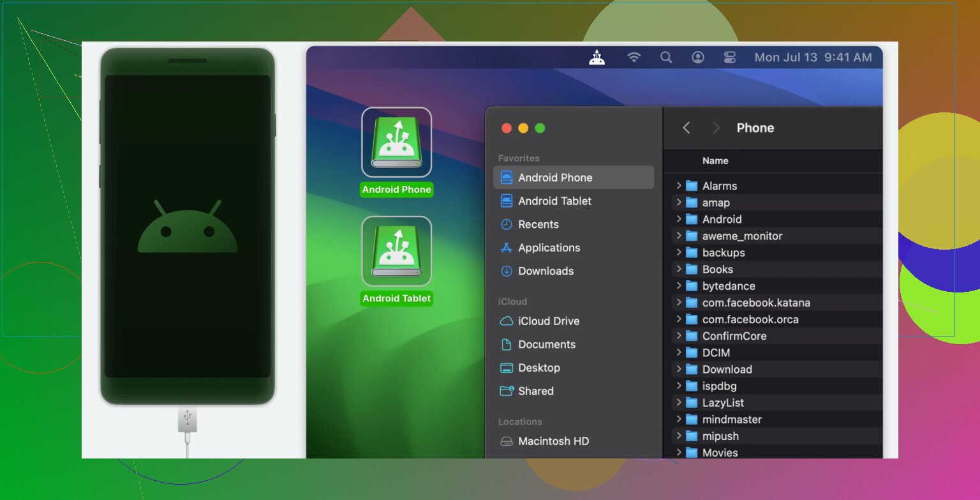Expand the DCIM folder disclosure arrow

[679, 352]
